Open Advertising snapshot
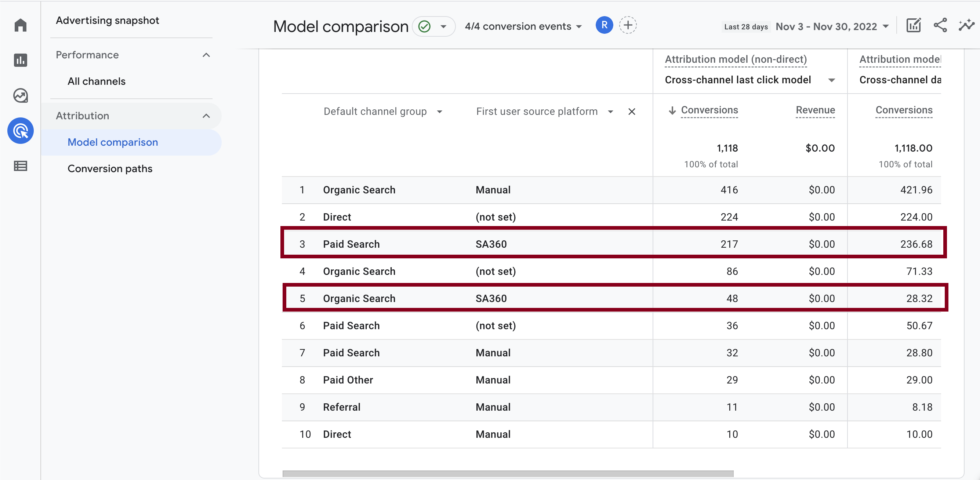 pyautogui.click(x=107, y=21)
